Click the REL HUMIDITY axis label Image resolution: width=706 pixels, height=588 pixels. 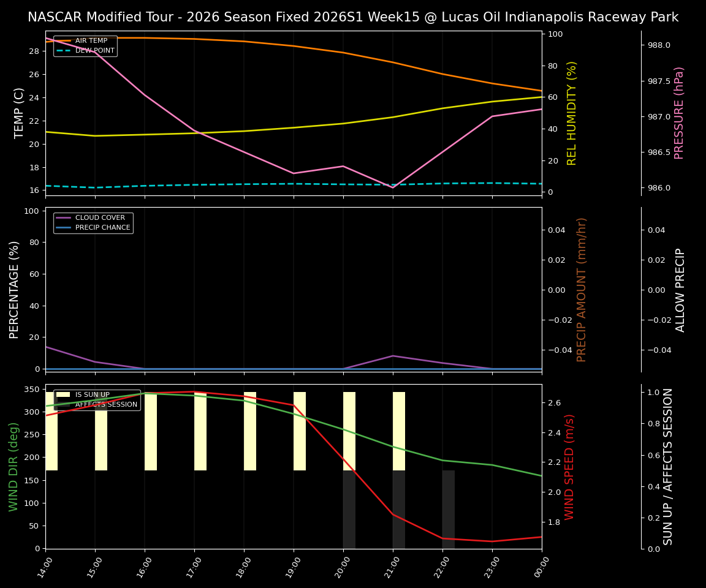click(571, 112)
